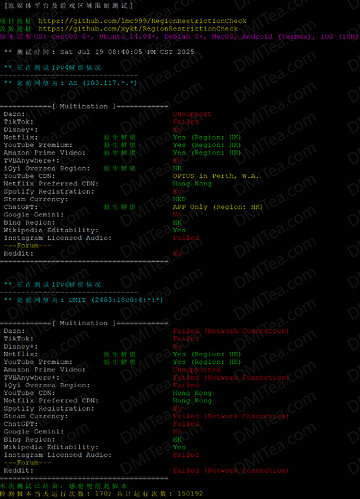Click the green 'HK' beside iQyi Oversea Region
360x499 pixels.
click(x=177, y=168)
